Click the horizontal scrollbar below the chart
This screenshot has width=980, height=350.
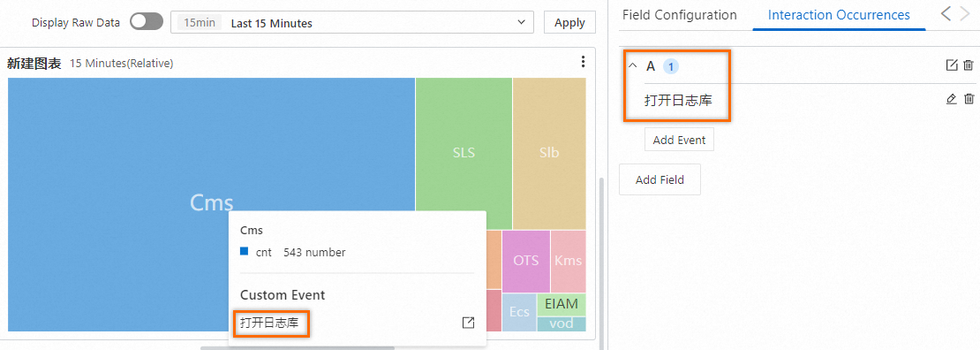coord(298,347)
